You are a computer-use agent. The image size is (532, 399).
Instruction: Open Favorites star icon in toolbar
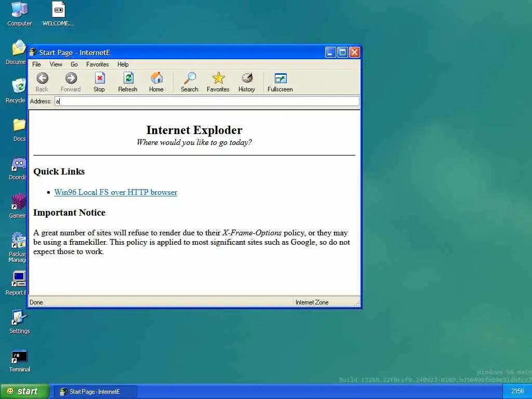click(x=218, y=78)
